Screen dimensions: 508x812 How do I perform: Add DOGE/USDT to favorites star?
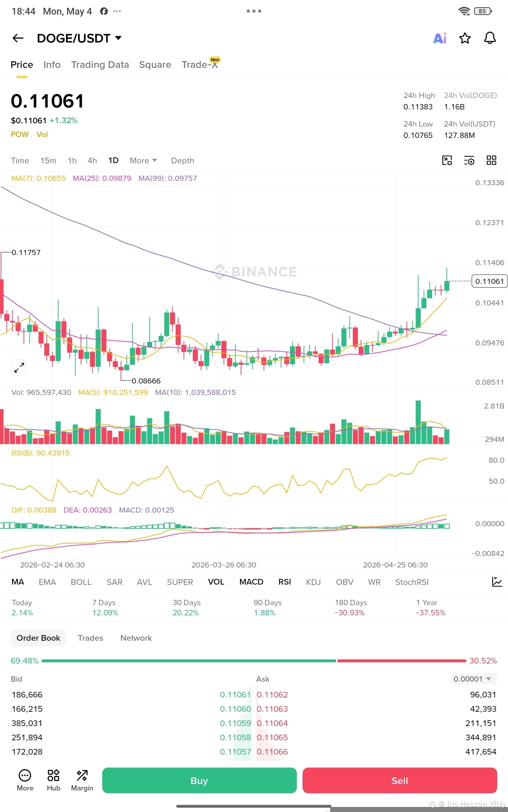[465, 38]
